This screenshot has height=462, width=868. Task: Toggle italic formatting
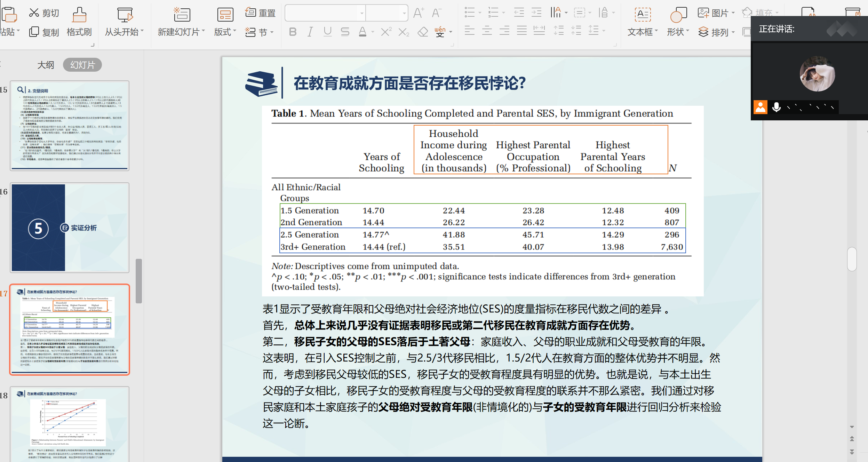point(310,32)
